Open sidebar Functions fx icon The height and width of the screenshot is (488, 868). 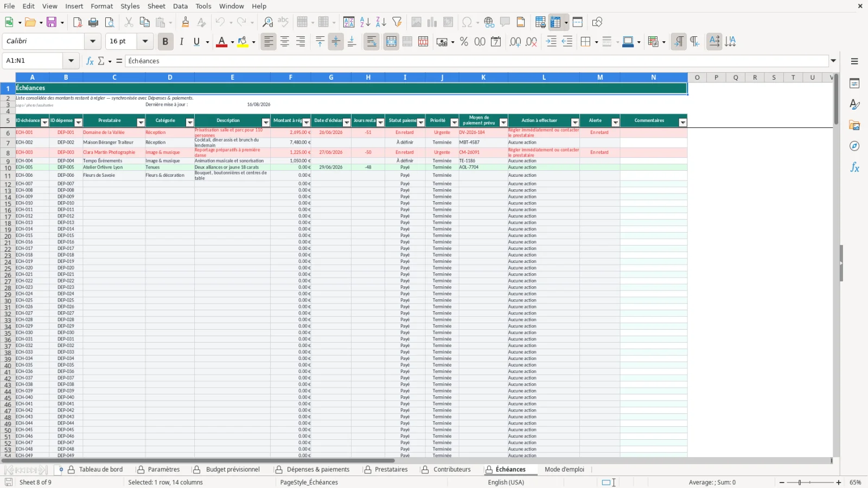click(854, 168)
